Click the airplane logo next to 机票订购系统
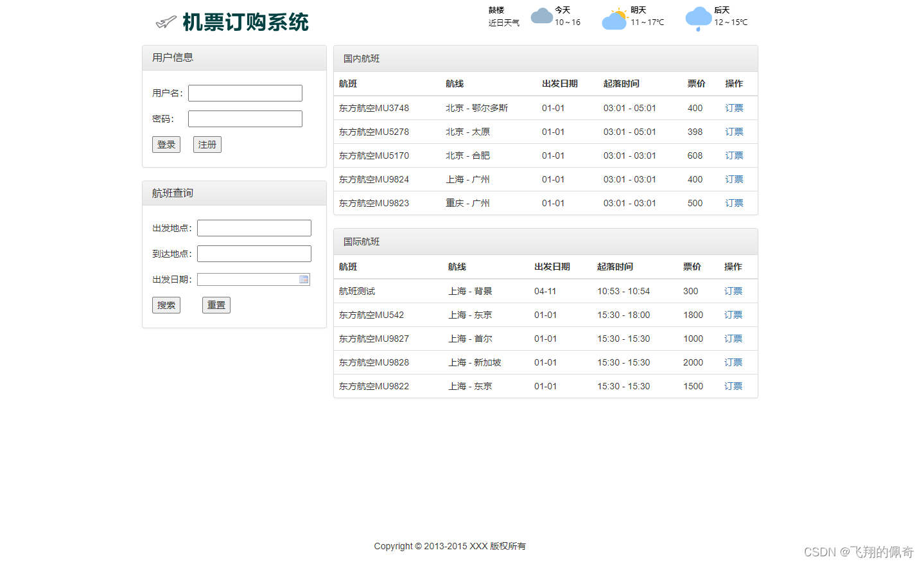 pos(166,21)
